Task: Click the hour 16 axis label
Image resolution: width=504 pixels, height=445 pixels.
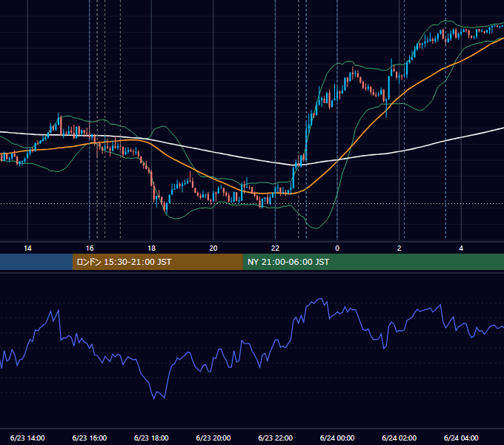Action: click(x=90, y=248)
